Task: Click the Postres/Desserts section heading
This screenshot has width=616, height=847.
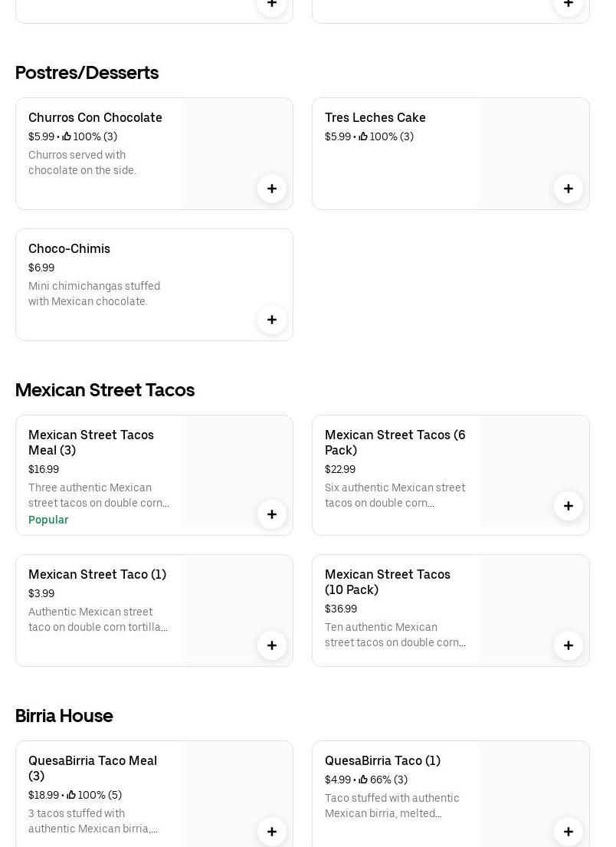Action: coord(87,72)
